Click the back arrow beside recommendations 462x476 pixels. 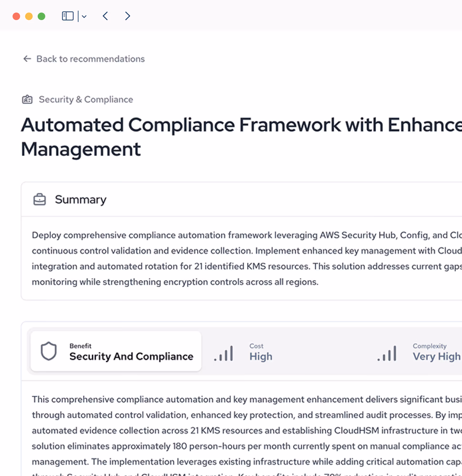(x=27, y=59)
